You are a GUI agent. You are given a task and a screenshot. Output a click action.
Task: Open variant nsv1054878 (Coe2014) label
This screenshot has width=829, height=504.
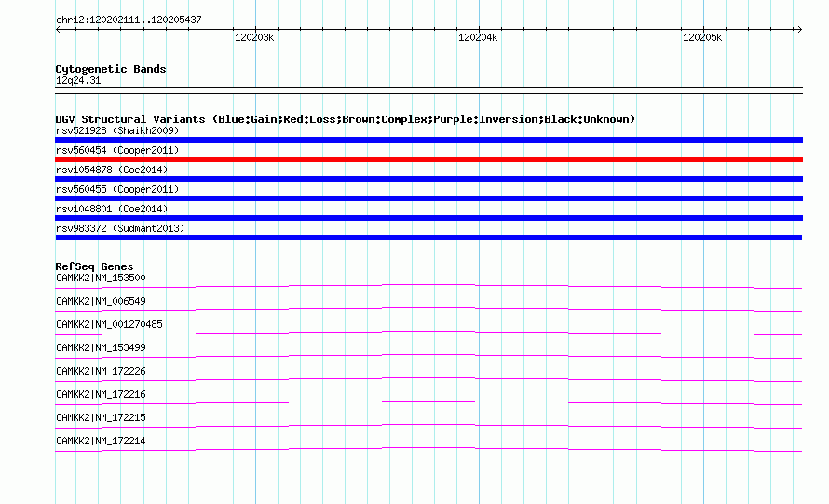tap(112, 170)
